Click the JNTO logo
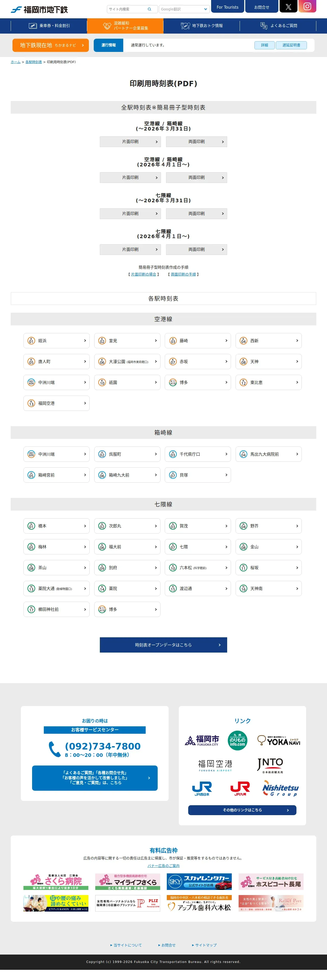The width and height of the screenshot is (327, 980). [270, 765]
